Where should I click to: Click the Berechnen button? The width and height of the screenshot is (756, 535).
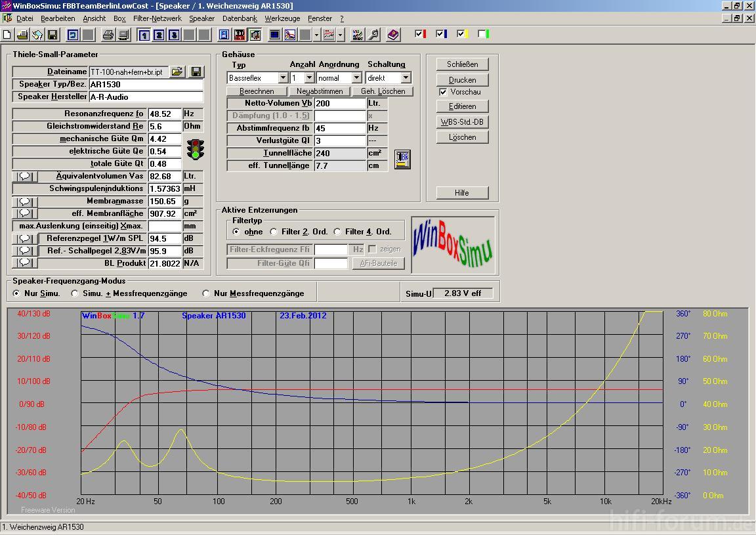tap(257, 91)
